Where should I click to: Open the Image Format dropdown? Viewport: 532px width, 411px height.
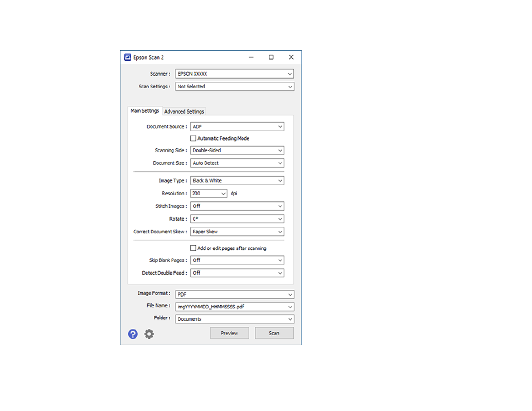[234, 294]
